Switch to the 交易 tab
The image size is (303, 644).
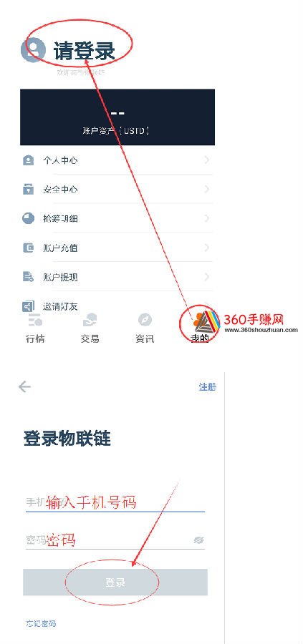point(90,329)
